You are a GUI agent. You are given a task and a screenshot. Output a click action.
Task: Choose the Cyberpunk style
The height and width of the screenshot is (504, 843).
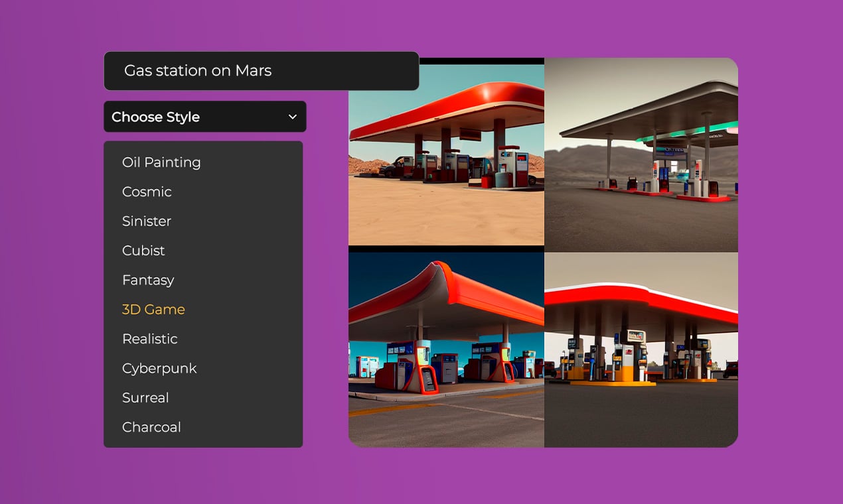(x=159, y=368)
